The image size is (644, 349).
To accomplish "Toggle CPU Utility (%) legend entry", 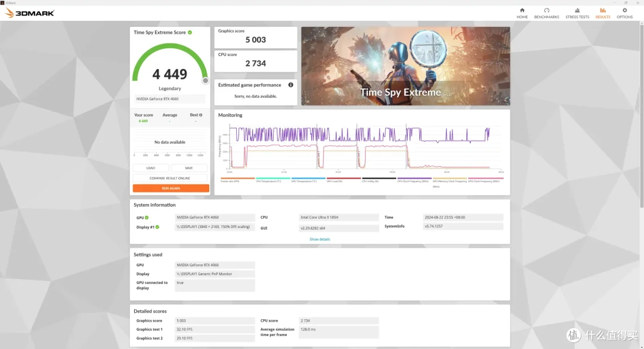I will [x=379, y=180].
